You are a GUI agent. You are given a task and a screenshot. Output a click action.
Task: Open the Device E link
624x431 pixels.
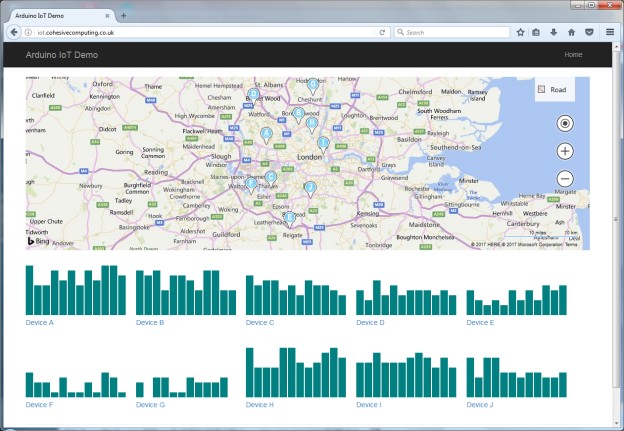(x=480, y=323)
